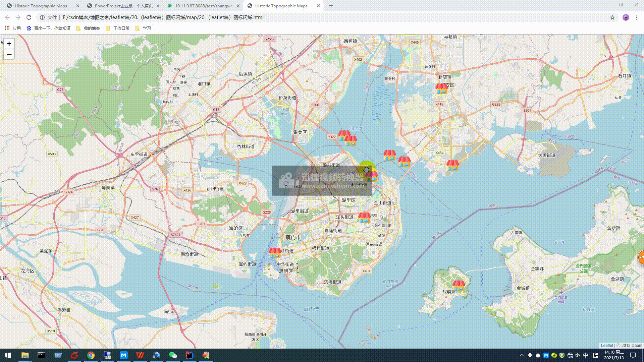Click the shop marker on 烈屿乡 island

tap(459, 286)
